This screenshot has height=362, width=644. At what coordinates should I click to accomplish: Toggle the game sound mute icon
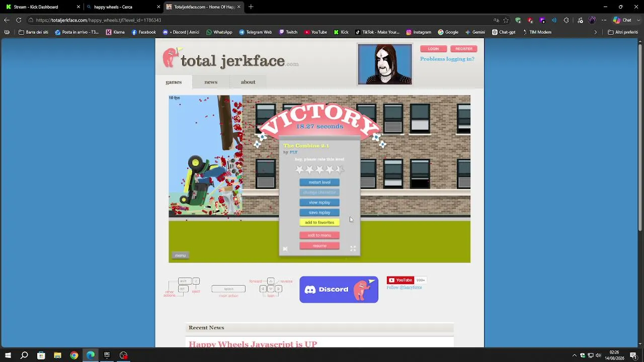click(x=285, y=249)
